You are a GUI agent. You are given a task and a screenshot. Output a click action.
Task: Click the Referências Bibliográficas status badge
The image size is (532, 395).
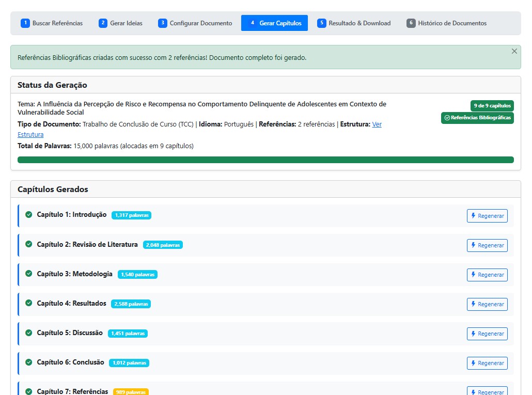pos(477,118)
